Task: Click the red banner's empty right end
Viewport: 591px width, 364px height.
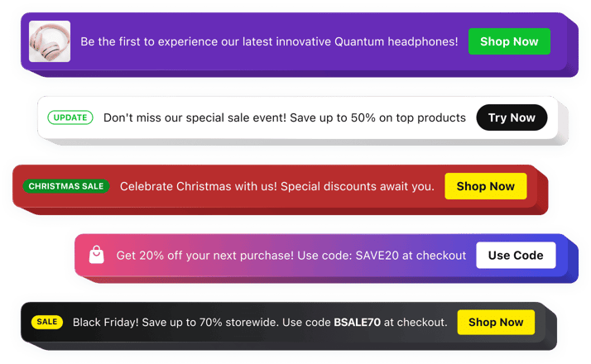Action: coord(538,186)
